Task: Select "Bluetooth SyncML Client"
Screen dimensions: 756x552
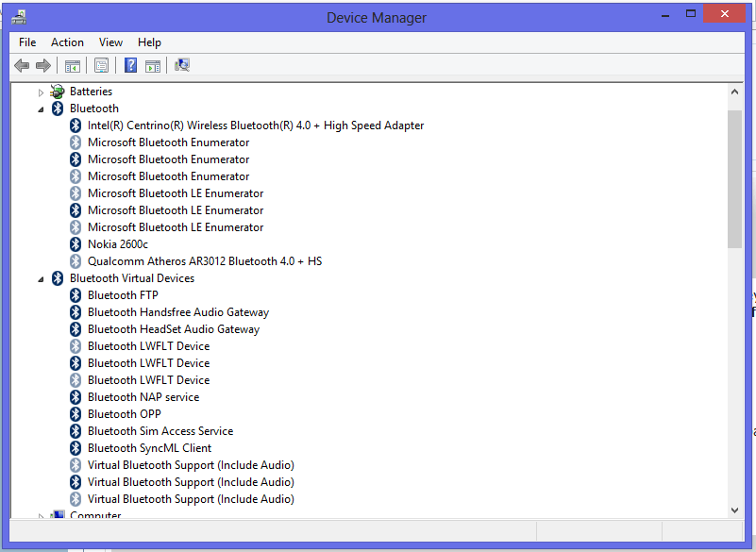Action: [149, 448]
